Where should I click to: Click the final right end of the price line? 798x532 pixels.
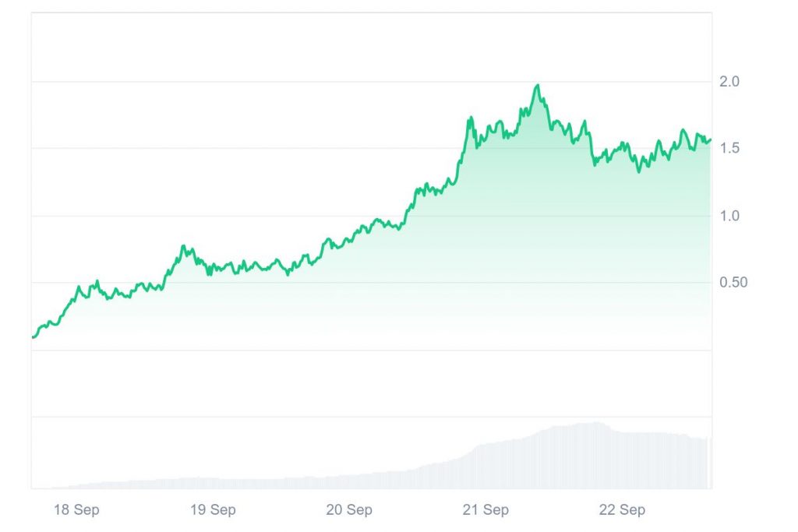pyautogui.click(x=710, y=140)
